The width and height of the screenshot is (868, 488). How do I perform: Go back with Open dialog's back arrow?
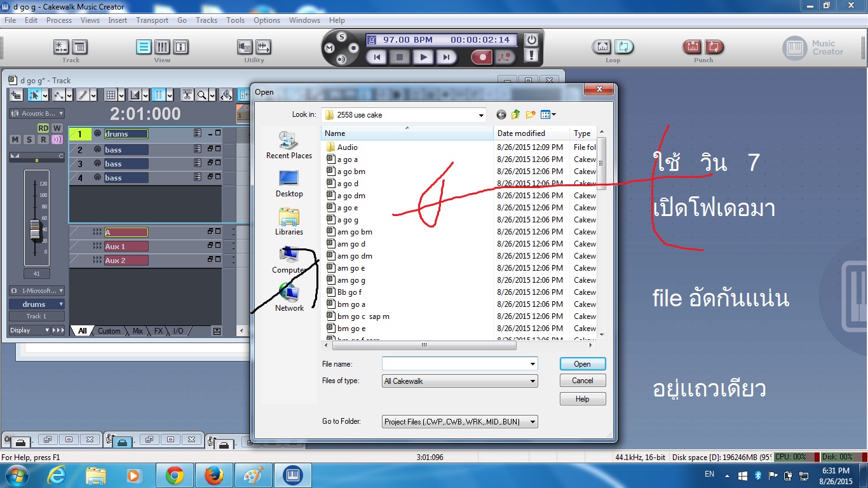coord(501,115)
